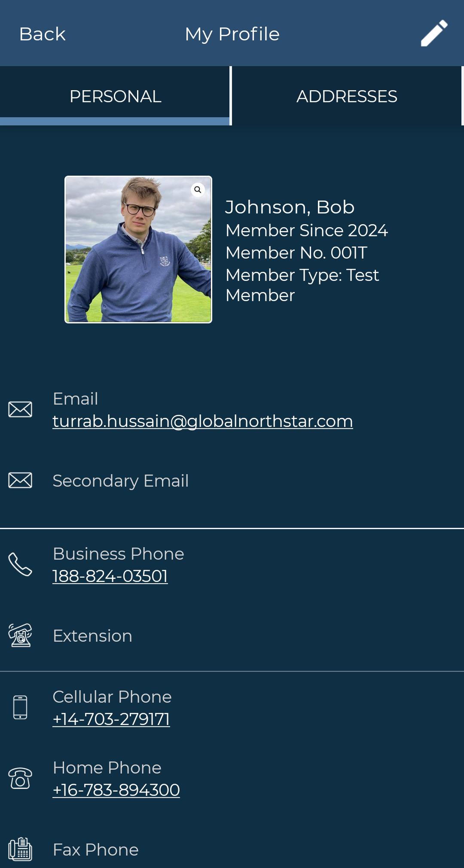Tap the Fax Phone machine icon

20,849
